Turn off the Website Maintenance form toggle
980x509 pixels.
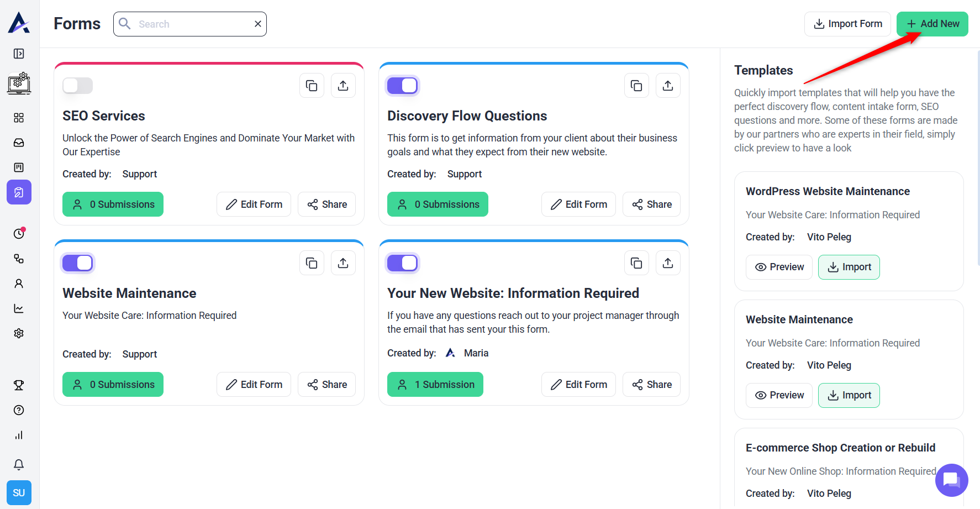click(77, 263)
